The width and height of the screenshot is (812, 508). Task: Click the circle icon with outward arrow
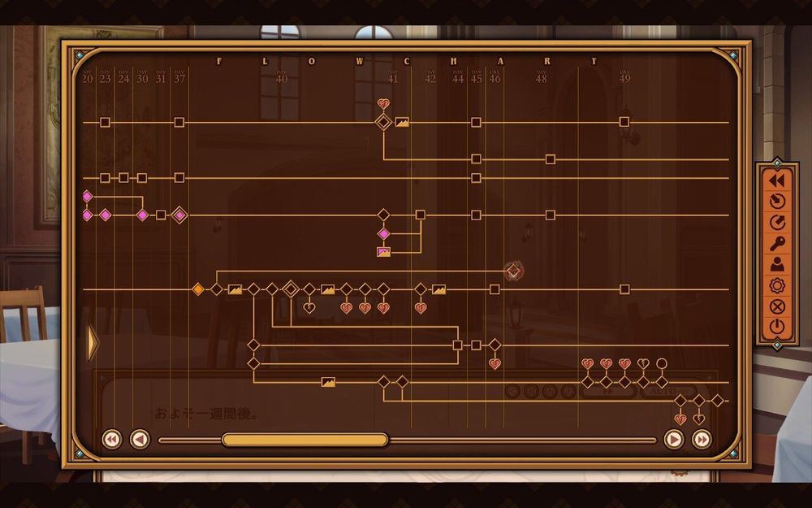(x=777, y=223)
